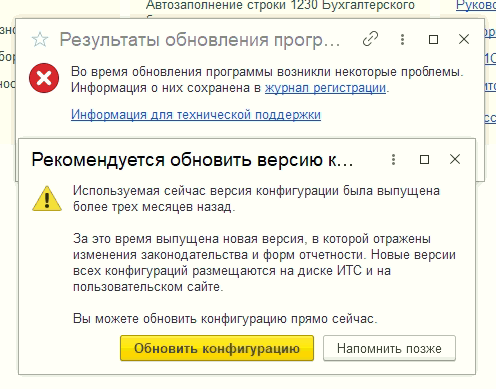Select the Автозаполнение строки 1230 news item
This screenshot has width=496, height=389.
[x=280, y=5]
